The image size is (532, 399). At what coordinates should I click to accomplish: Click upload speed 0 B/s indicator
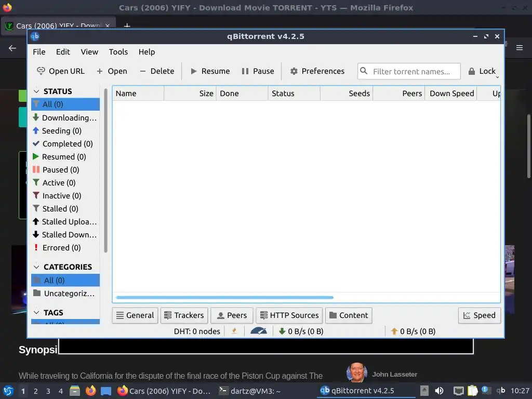pos(413,331)
